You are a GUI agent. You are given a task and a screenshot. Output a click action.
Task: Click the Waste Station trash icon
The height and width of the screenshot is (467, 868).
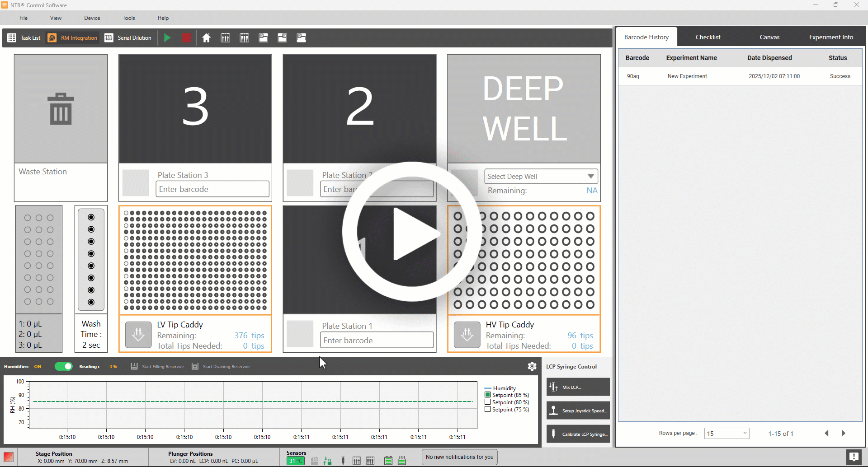coord(61,109)
